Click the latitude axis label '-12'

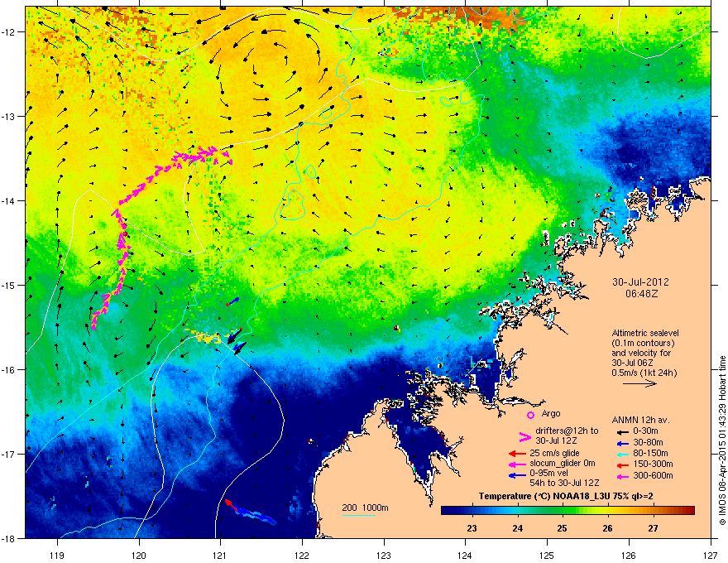coord(8,32)
